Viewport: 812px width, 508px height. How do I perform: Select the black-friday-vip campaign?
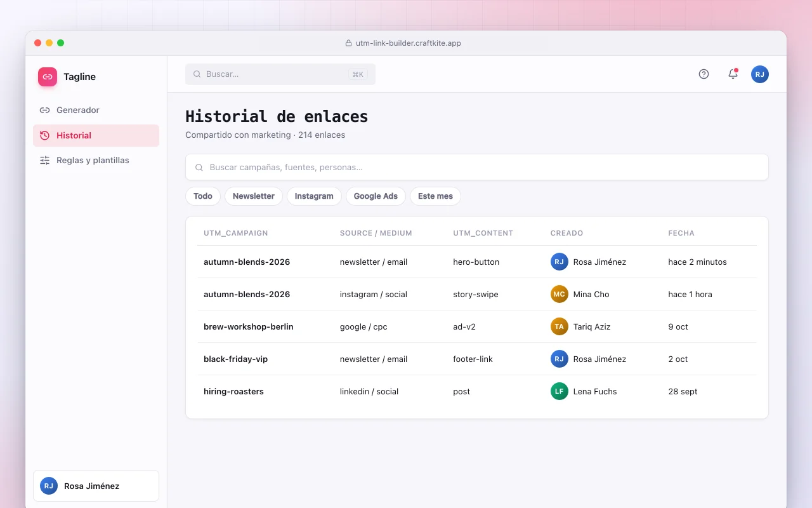[236, 359]
